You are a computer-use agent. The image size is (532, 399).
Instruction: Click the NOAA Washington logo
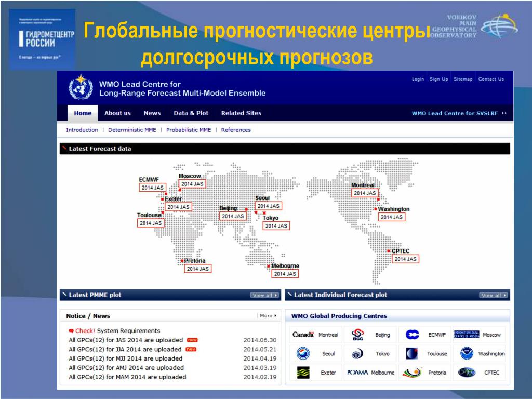coord(467,353)
